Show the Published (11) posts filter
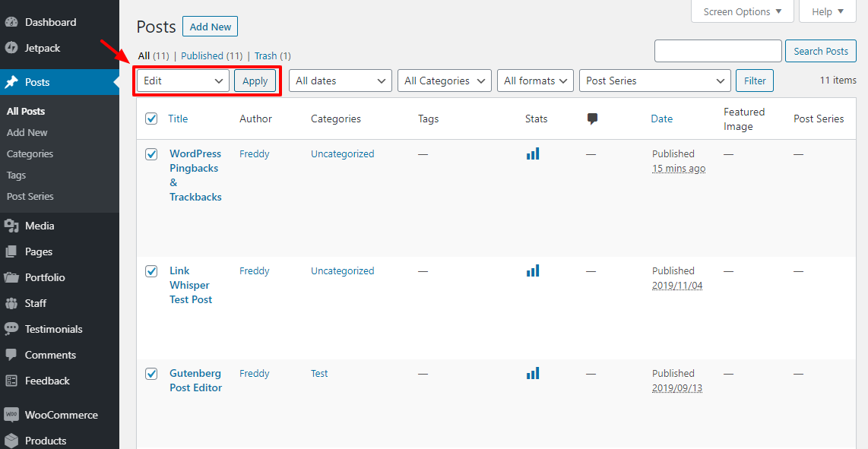This screenshot has width=868, height=449. click(212, 56)
